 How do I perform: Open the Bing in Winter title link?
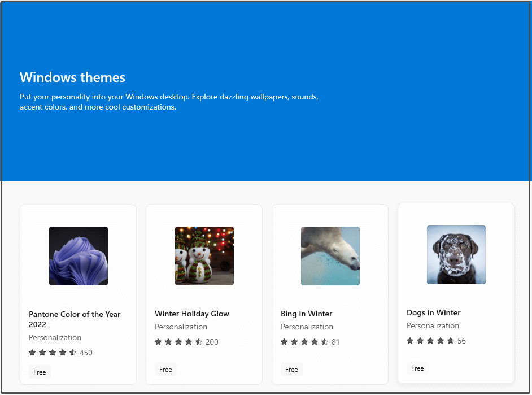coord(306,314)
